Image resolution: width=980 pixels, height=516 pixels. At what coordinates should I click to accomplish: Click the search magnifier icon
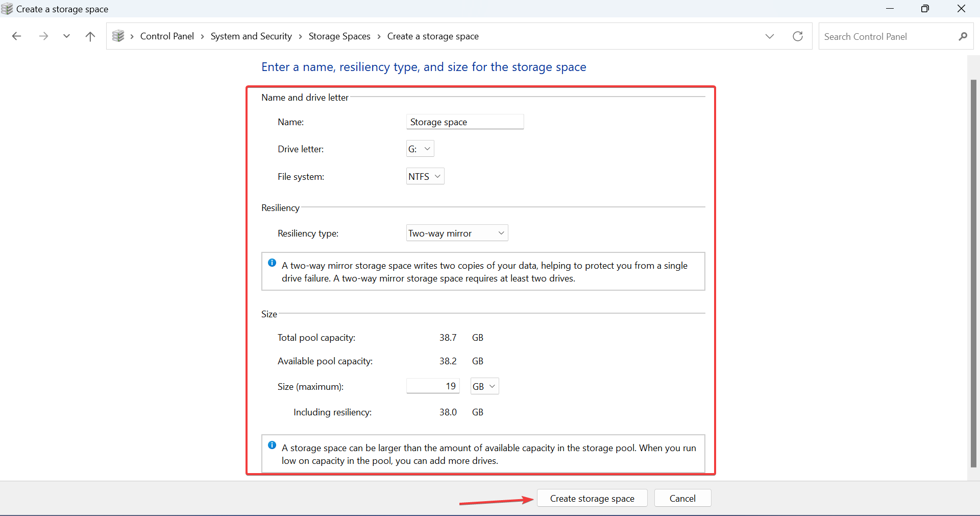[963, 36]
